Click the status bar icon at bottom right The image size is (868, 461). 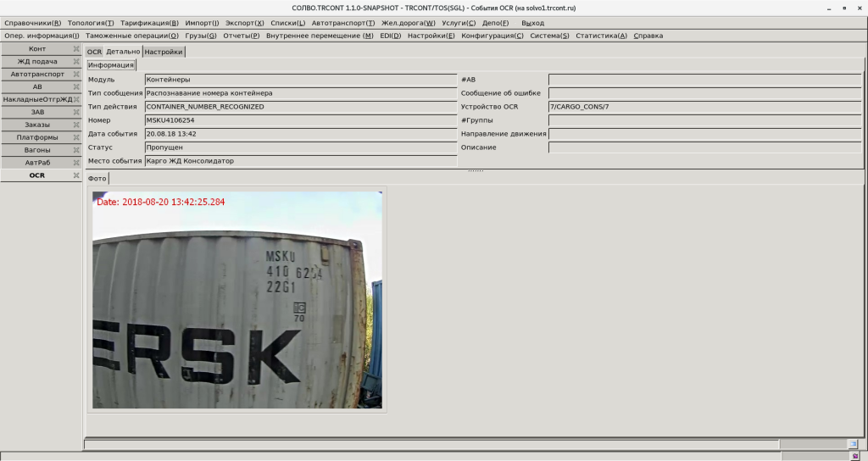(x=853, y=444)
